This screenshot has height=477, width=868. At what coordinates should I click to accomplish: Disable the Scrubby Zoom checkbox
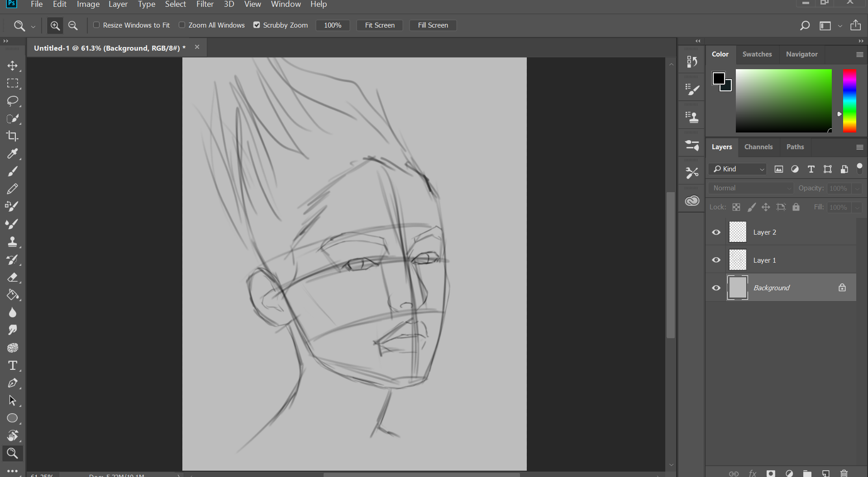coord(257,25)
